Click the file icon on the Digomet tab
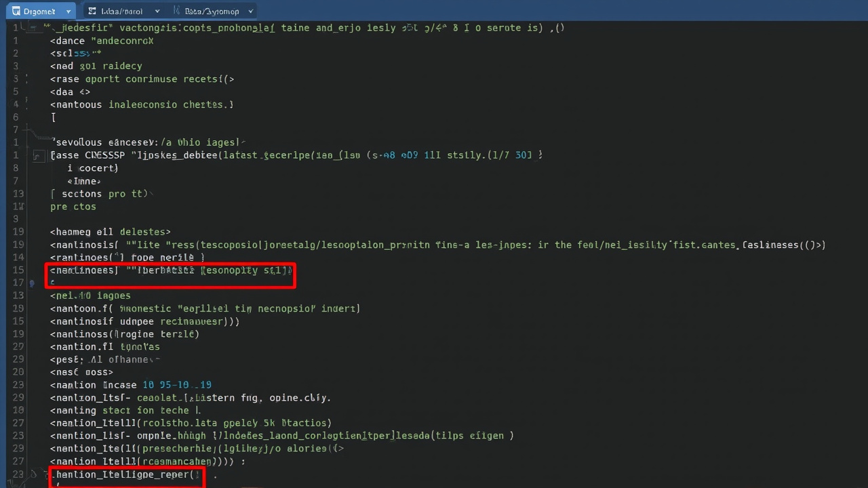868x488 pixels. [x=16, y=12]
